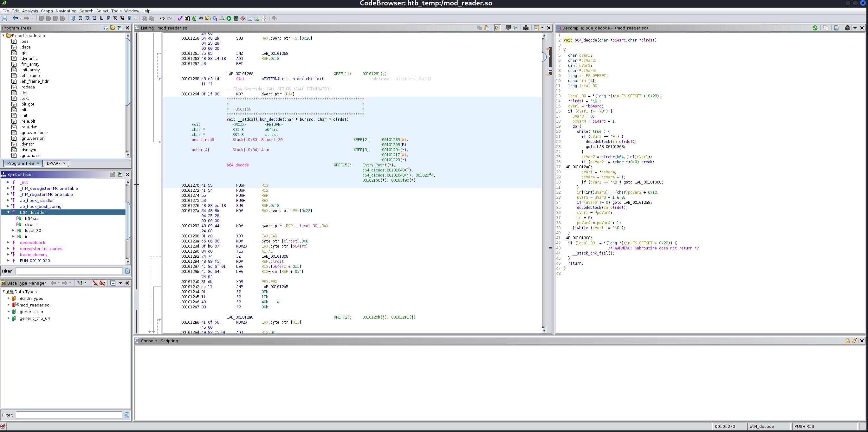Click the Undo arrow in toolbar
Image resolution: width=868 pixels, height=432 pixels.
(162, 18)
